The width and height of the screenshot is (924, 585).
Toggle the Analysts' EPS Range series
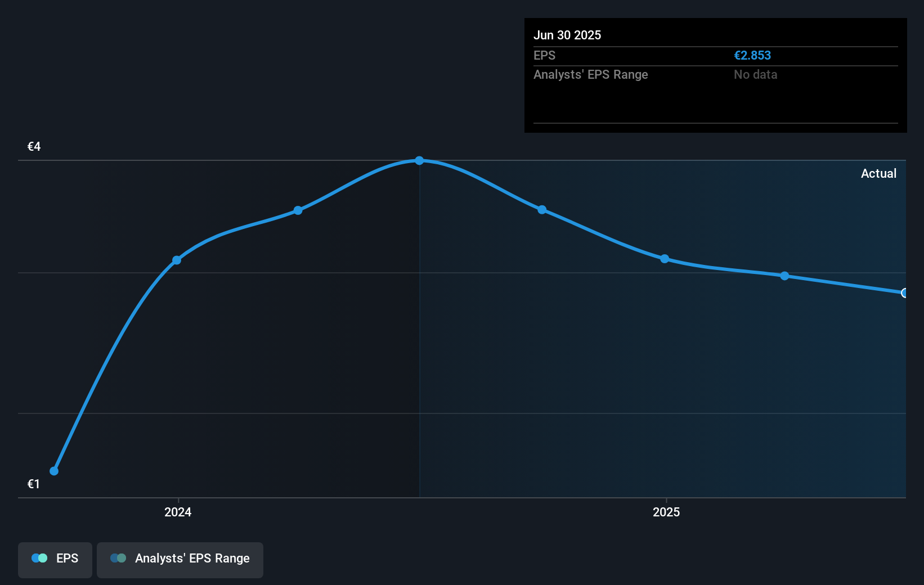tap(180, 559)
